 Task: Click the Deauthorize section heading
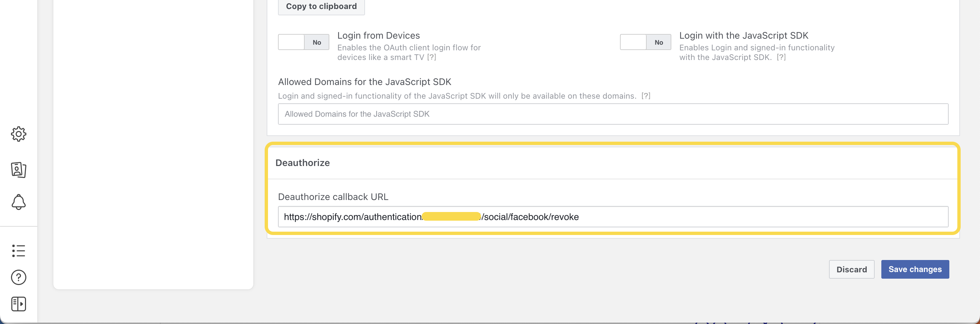coord(302,163)
